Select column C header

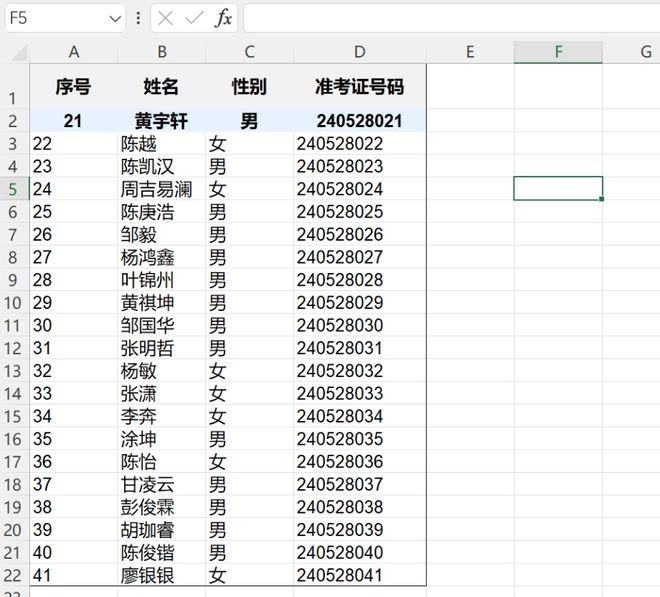tap(250, 52)
